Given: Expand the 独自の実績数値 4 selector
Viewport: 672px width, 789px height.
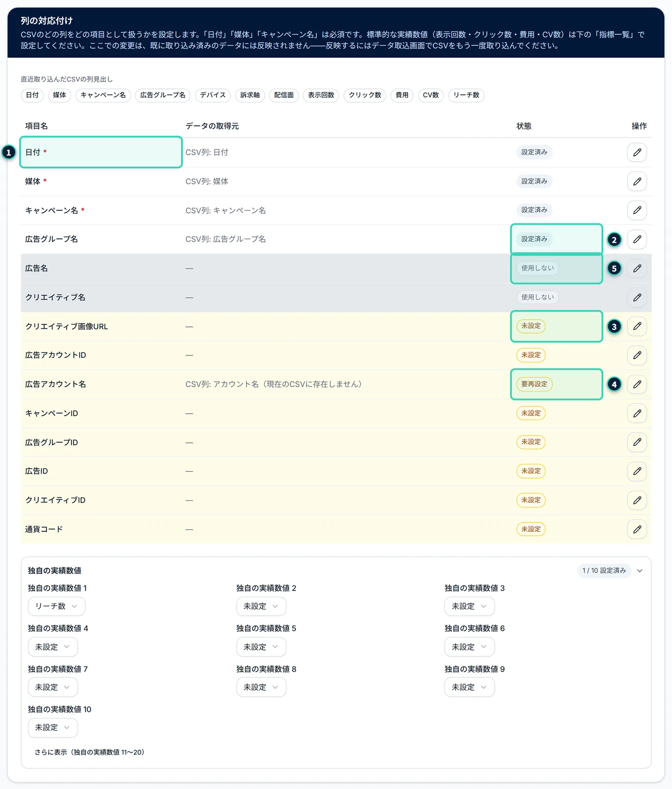Looking at the screenshot, I should coord(53,647).
